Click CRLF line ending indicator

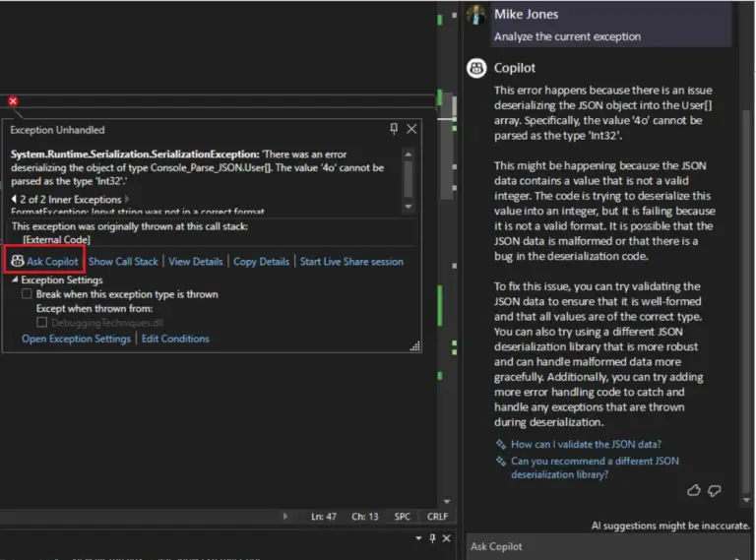[x=437, y=517]
